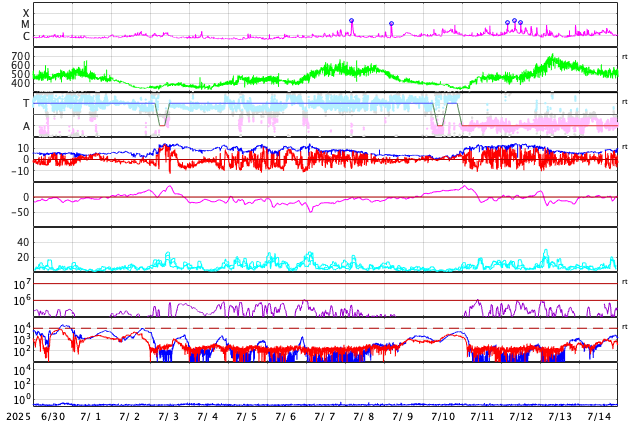The width and height of the screenshot is (634, 424).
Task: Click the 10^3 axis label
Action: coord(22,340)
